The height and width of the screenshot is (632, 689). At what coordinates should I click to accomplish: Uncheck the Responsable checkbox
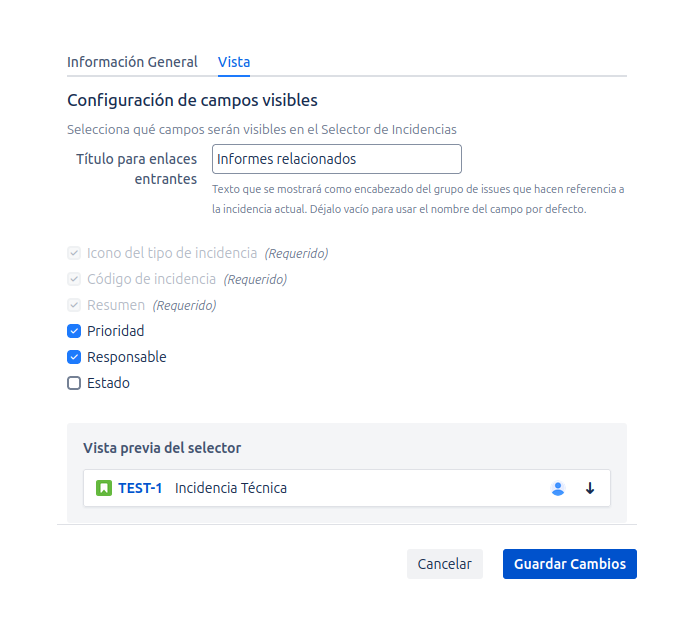(74, 357)
